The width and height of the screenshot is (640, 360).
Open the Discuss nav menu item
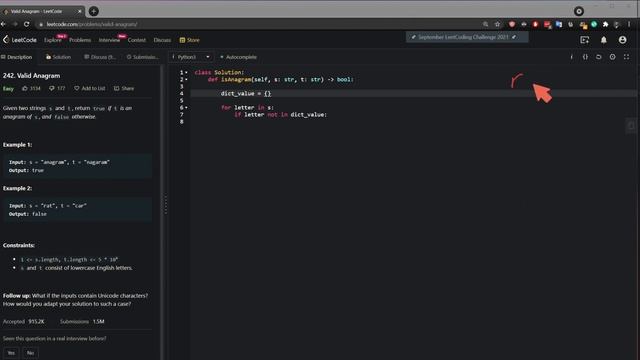coord(162,40)
